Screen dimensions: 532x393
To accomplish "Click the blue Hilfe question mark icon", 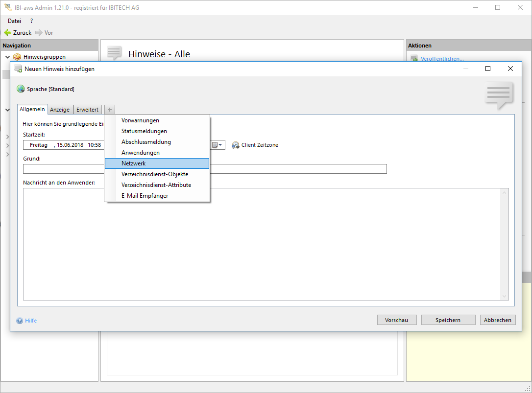I will [x=20, y=321].
